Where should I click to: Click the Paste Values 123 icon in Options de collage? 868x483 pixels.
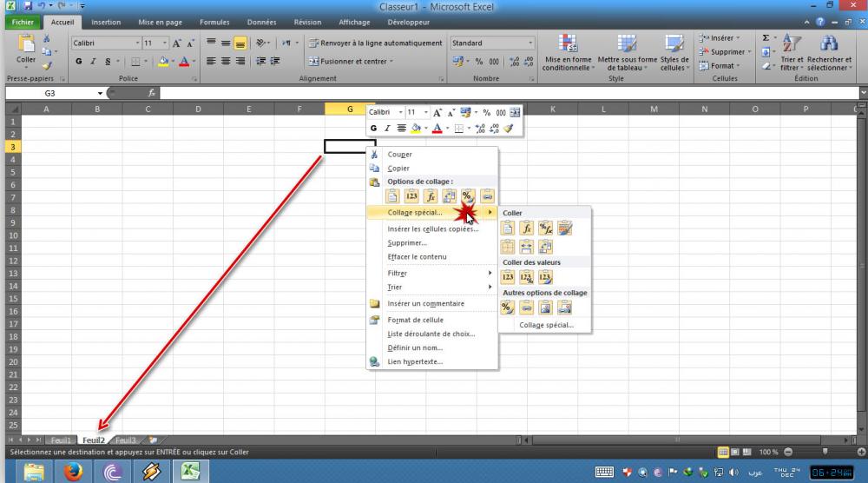(x=411, y=196)
